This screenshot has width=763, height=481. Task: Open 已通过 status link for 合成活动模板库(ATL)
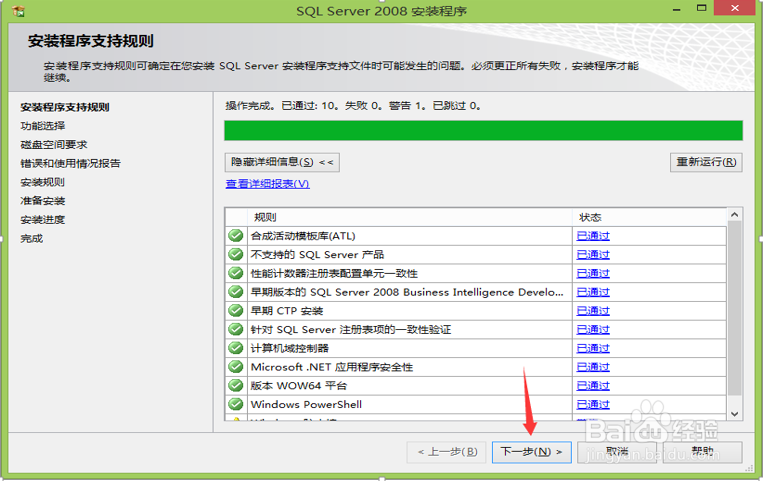point(593,236)
